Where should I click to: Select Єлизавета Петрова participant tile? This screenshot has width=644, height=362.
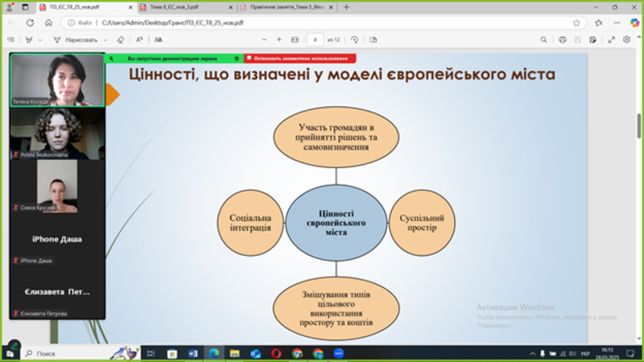coord(57,292)
